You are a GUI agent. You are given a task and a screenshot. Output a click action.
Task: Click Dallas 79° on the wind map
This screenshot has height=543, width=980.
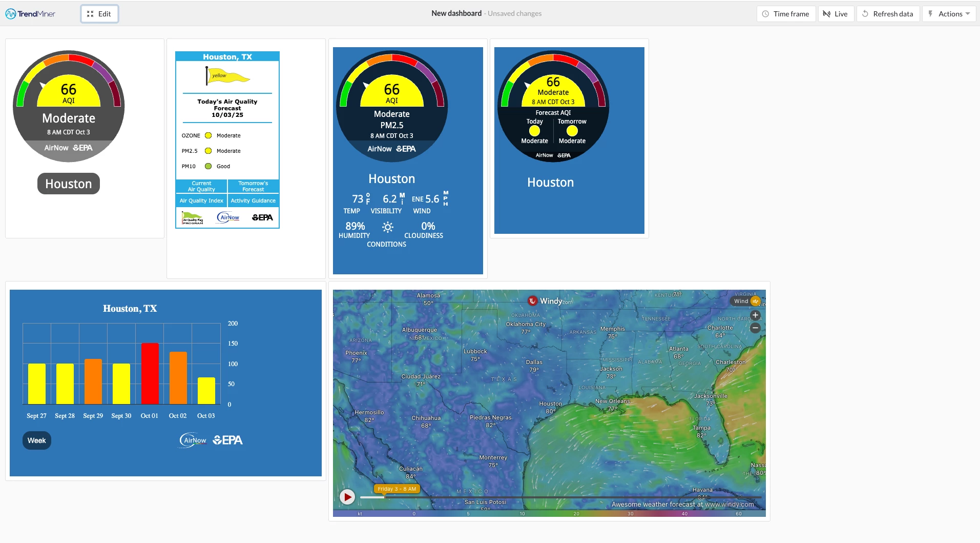point(534,366)
